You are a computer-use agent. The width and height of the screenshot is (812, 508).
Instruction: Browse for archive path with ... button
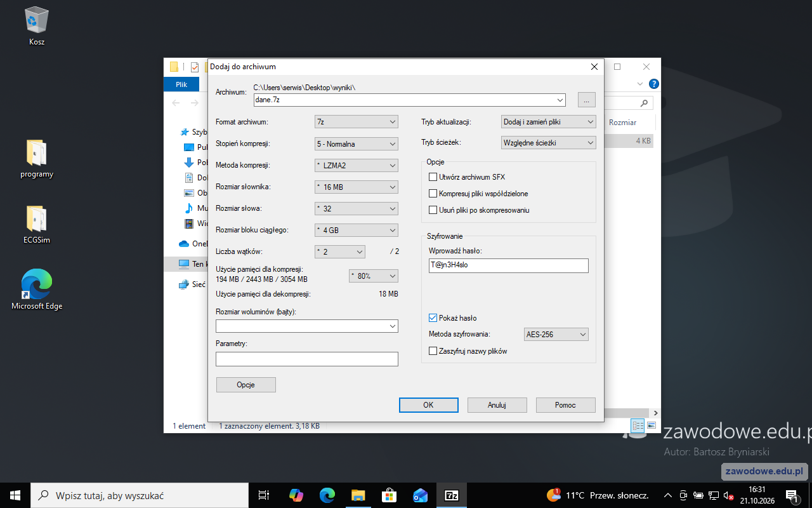[586, 100]
